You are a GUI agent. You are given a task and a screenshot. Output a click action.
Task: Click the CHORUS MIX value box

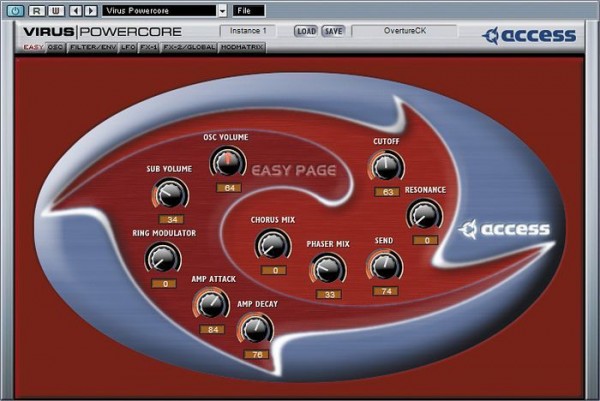274,271
